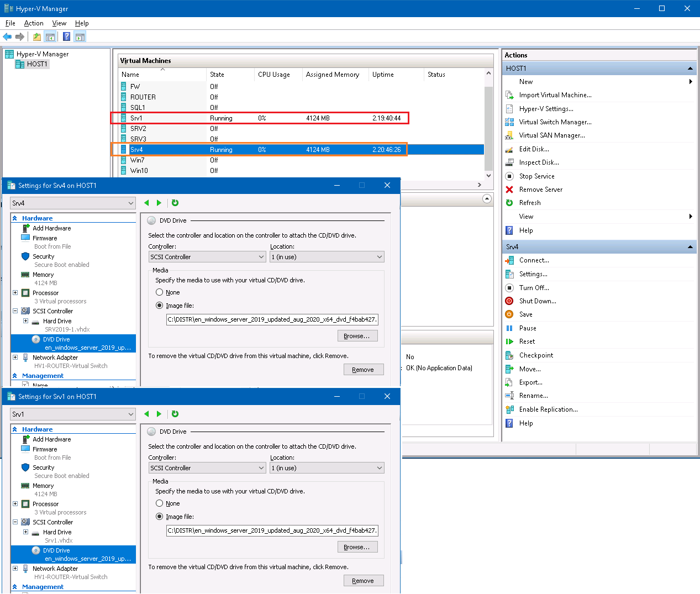Expand Network Adapter node in Srv4 settings

15,357
